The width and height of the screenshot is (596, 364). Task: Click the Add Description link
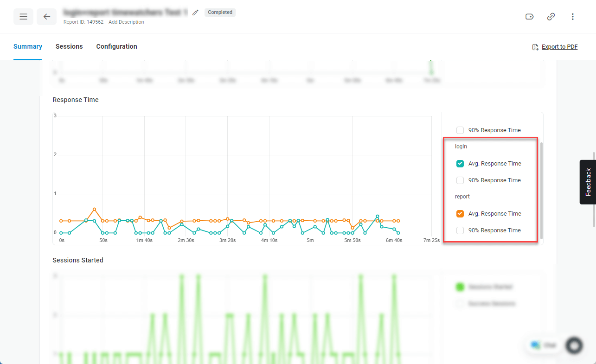pyautogui.click(x=126, y=22)
